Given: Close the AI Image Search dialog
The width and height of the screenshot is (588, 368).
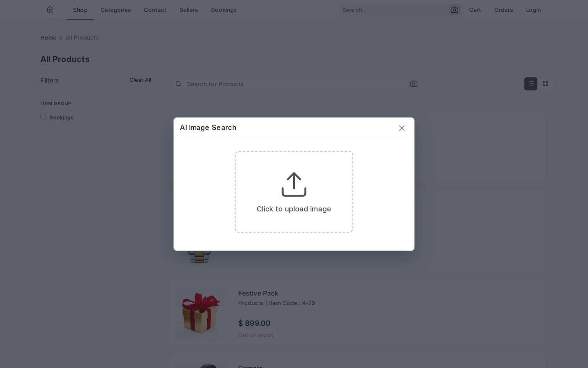Looking at the screenshot, I should [x=402, y=128].
